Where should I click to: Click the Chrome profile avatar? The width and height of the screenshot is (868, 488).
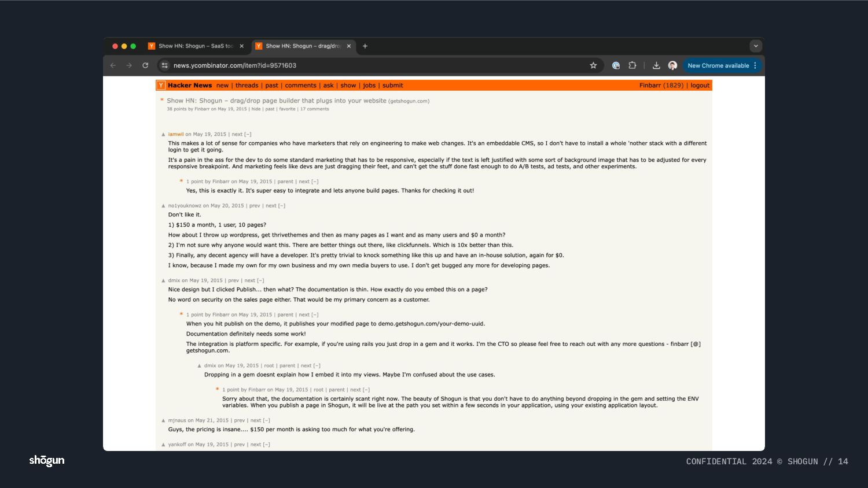[x=672, y=65]
